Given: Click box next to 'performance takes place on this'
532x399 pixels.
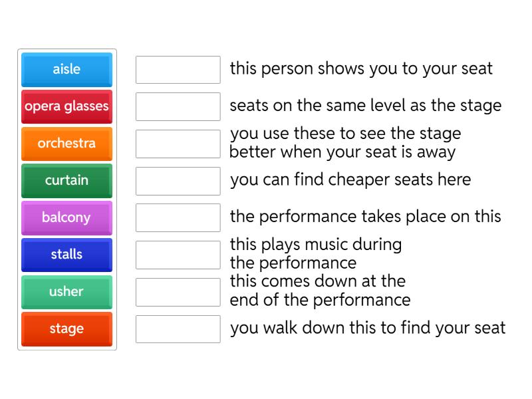Looking at the screenshot, I should tap(178, 217).
